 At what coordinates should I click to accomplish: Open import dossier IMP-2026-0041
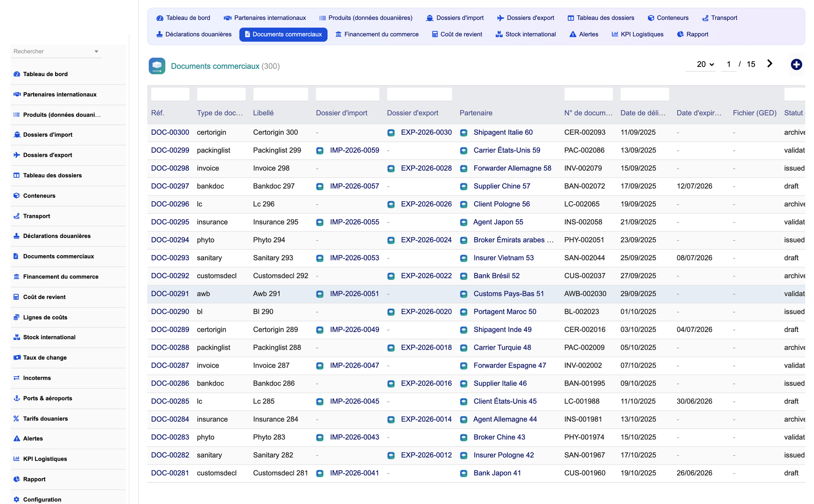pos(354,473)
